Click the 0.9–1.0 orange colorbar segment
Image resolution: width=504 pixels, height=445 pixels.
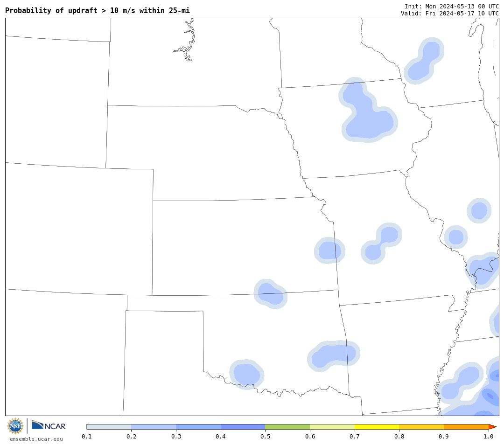pos(466,427)
